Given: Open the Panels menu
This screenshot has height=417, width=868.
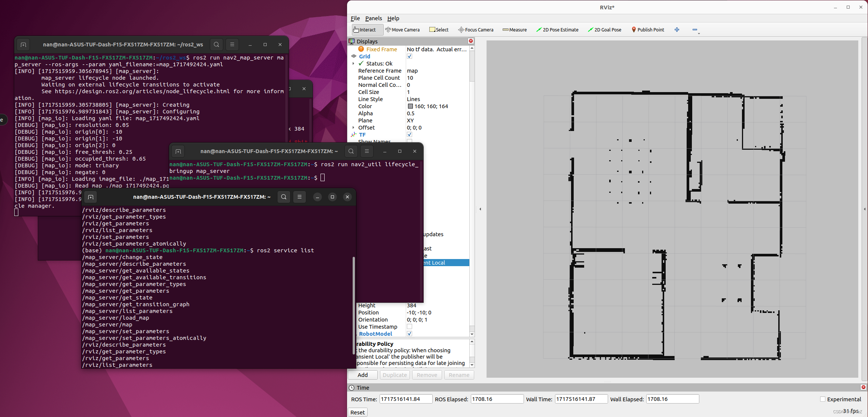Looking at the screenshot, I should tap(373, 18).
